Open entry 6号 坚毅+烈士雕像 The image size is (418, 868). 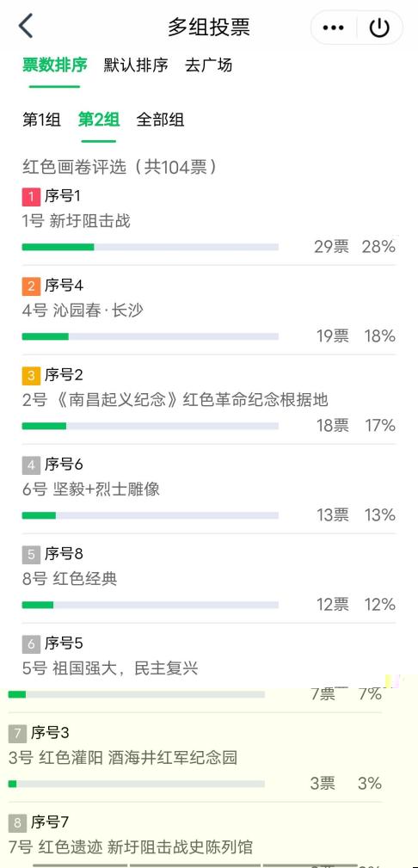tap(91, 489)
